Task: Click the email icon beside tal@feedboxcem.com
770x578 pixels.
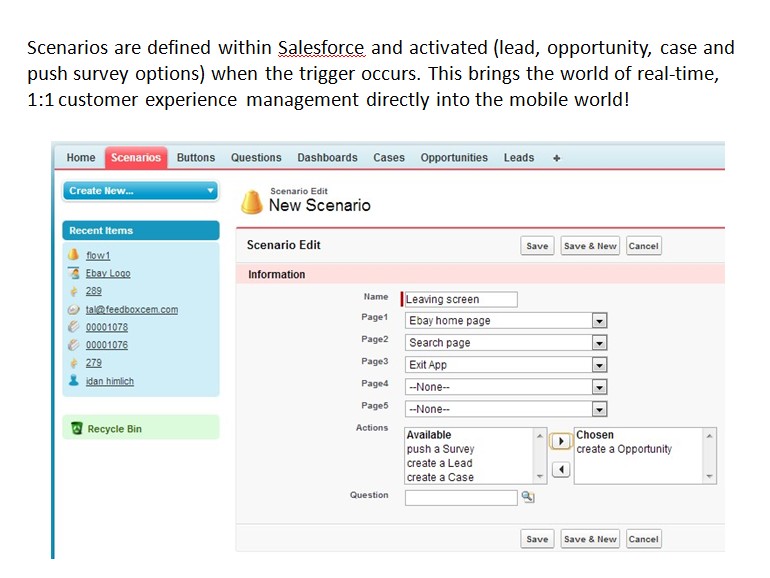Action: (73, 309)
